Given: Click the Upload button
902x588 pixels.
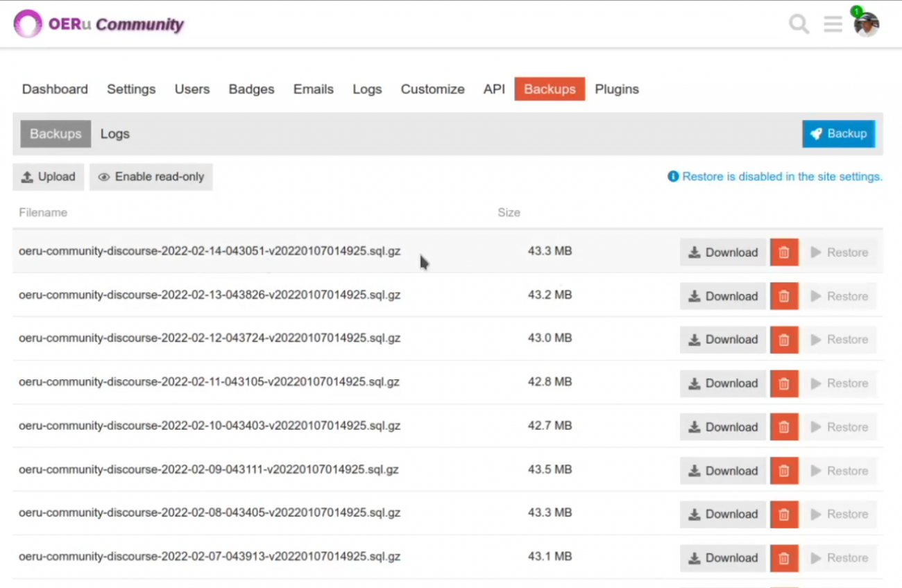Looking at the screenshot, I should coord(48,177).
